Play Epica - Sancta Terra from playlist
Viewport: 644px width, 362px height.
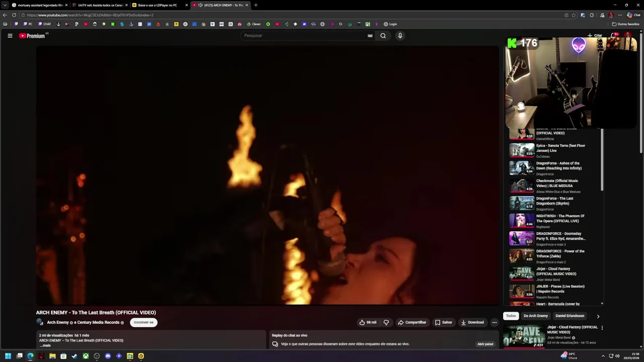[555, 150]
